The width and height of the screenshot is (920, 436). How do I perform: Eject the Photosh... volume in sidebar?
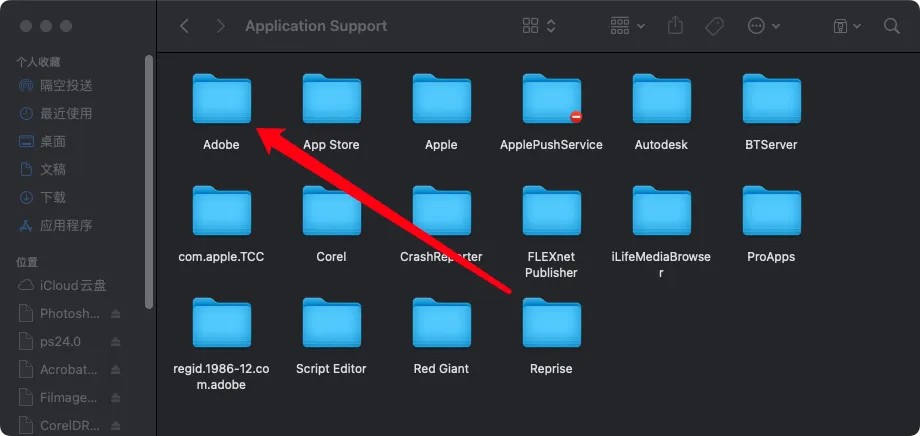pyautogui.click(x=116, y=314)
